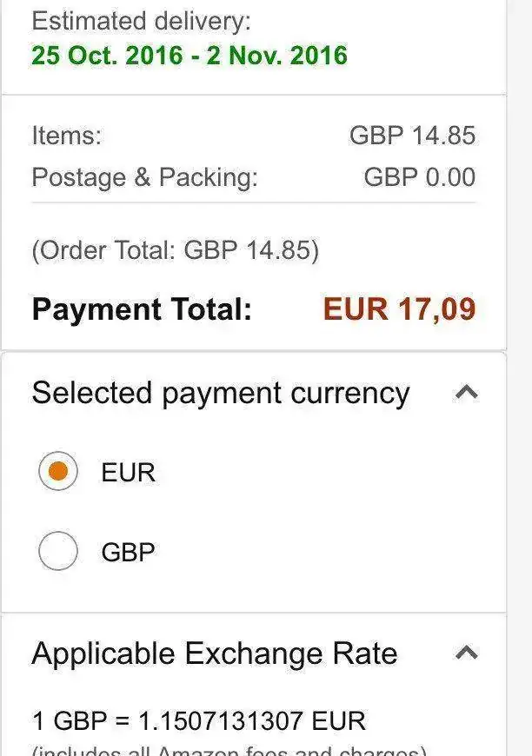Click the Payment Total label
Image resolution: width=532 pixels, height=756 pixels.
coord(142,309)
